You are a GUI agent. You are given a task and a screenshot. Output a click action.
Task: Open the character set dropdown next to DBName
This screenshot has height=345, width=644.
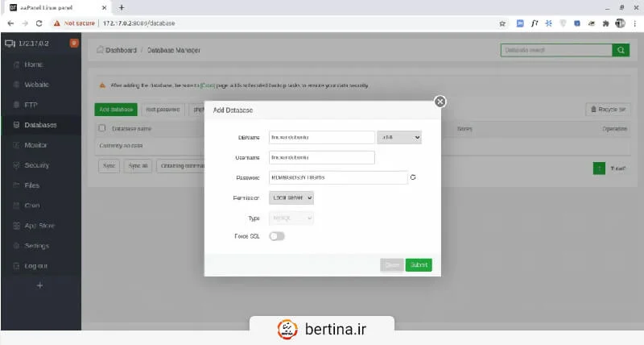pos(400,138)
